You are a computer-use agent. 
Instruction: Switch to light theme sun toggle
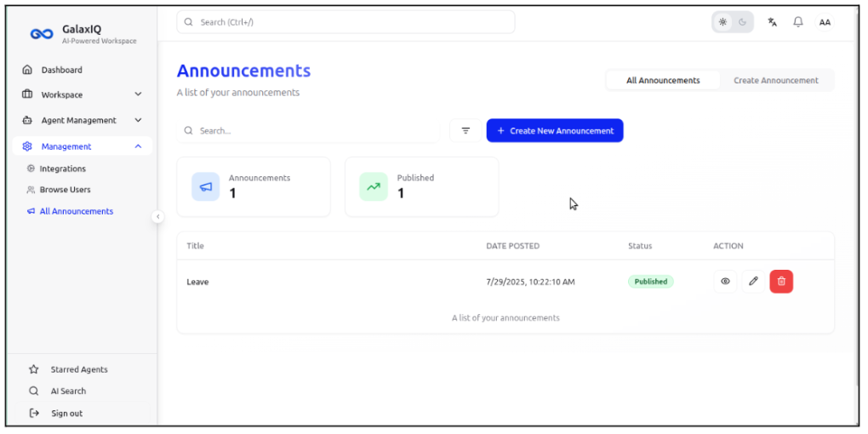(x=722, y=22)
